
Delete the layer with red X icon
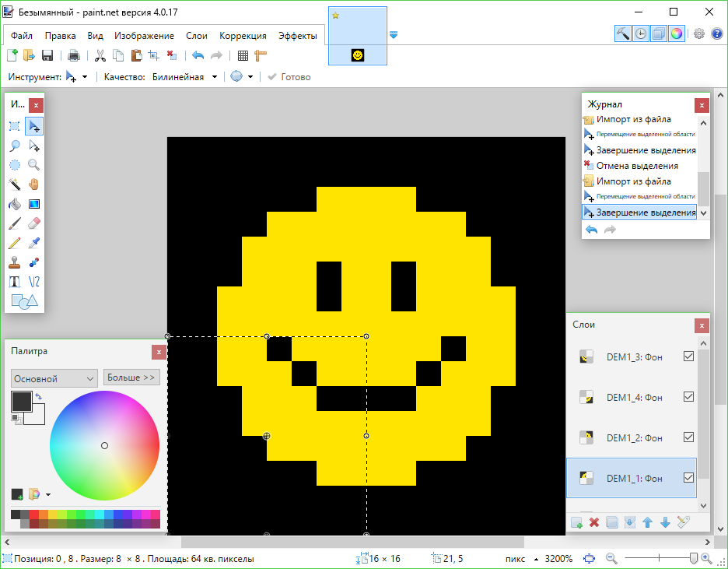[x=594, y=522]
